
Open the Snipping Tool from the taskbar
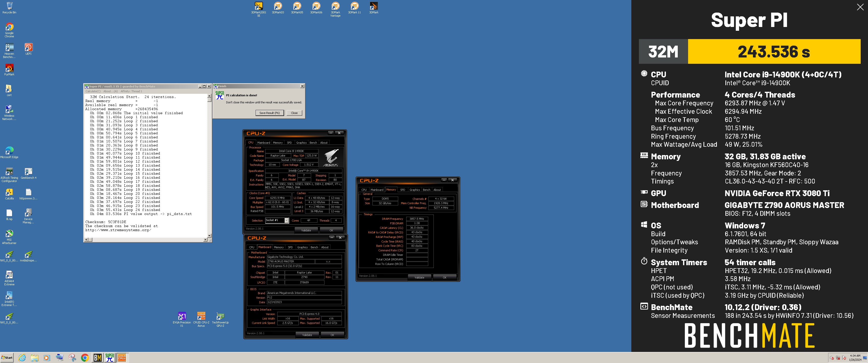tap(72, 358)
